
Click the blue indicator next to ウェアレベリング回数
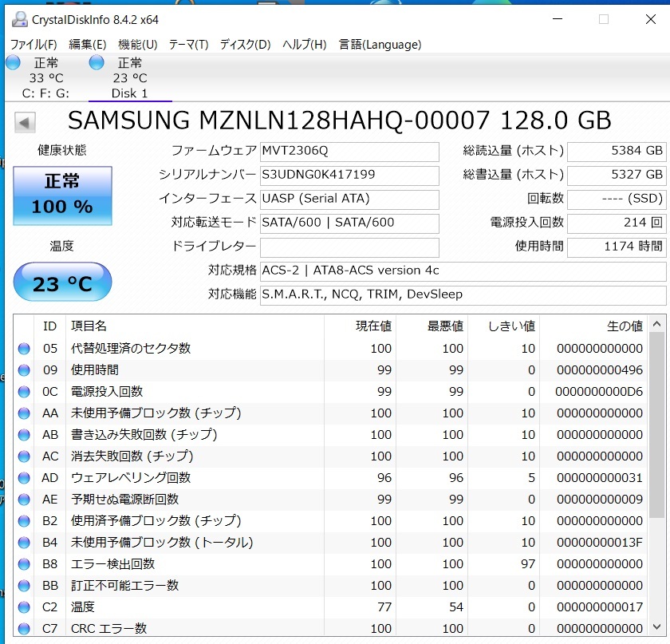coord(23,477)
